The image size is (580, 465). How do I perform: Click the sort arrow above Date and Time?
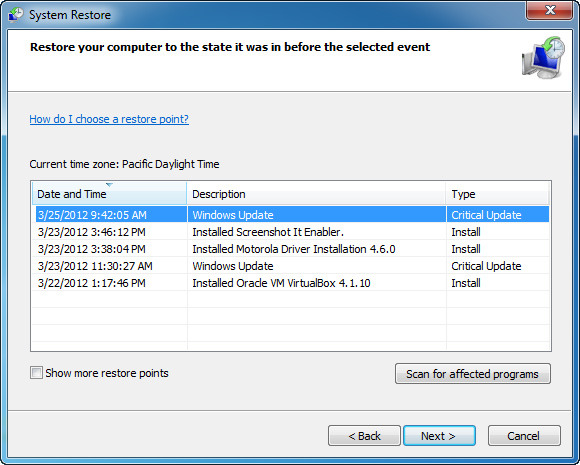109,185
